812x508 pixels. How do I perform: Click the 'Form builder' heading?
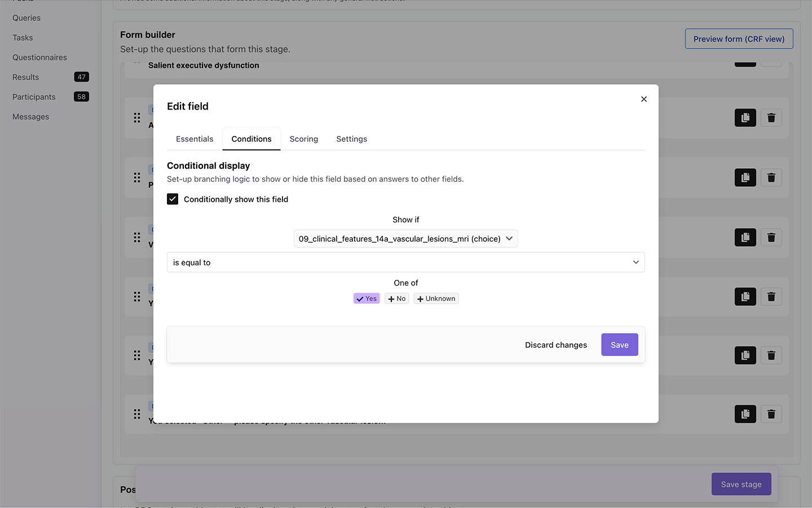pos(148,35)
